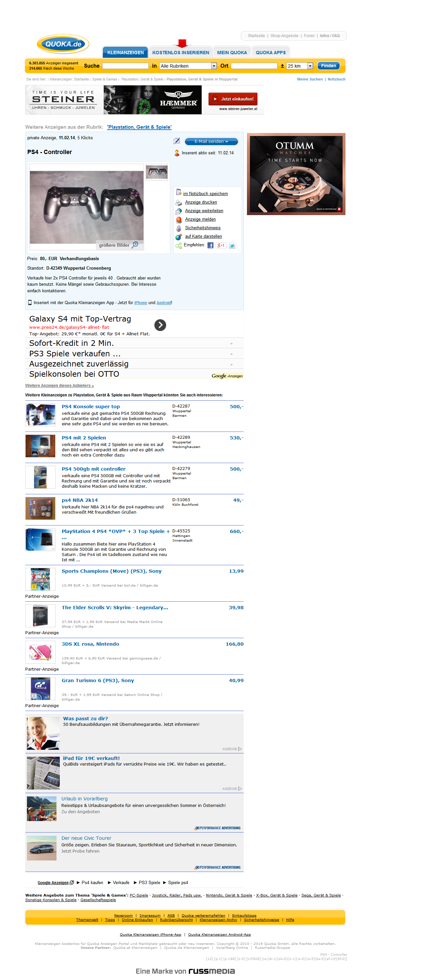This screenshot has width=443, height=980.
Task: Click the Finden search button
Action: pyautogui.click(x=328, y=66)
